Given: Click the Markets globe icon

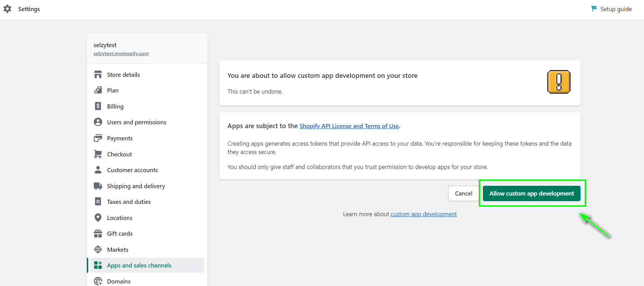Looking at the screenshot, I should [x=98, y=249].
